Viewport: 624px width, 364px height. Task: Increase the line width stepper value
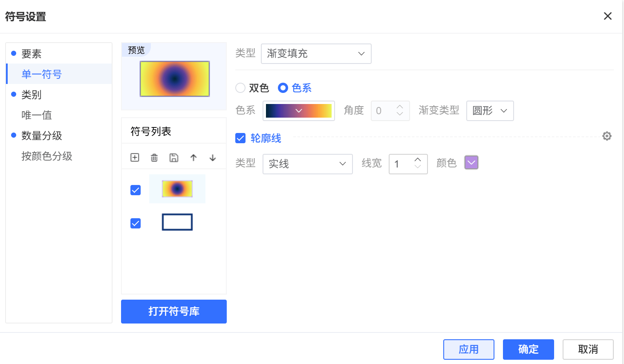pyautogui.click(x=418, y=160)
